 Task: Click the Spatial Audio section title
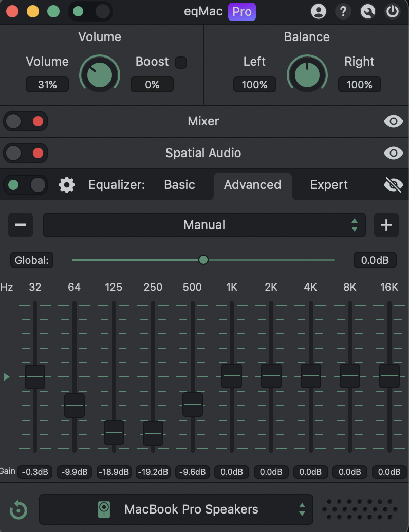pos(203,153)
